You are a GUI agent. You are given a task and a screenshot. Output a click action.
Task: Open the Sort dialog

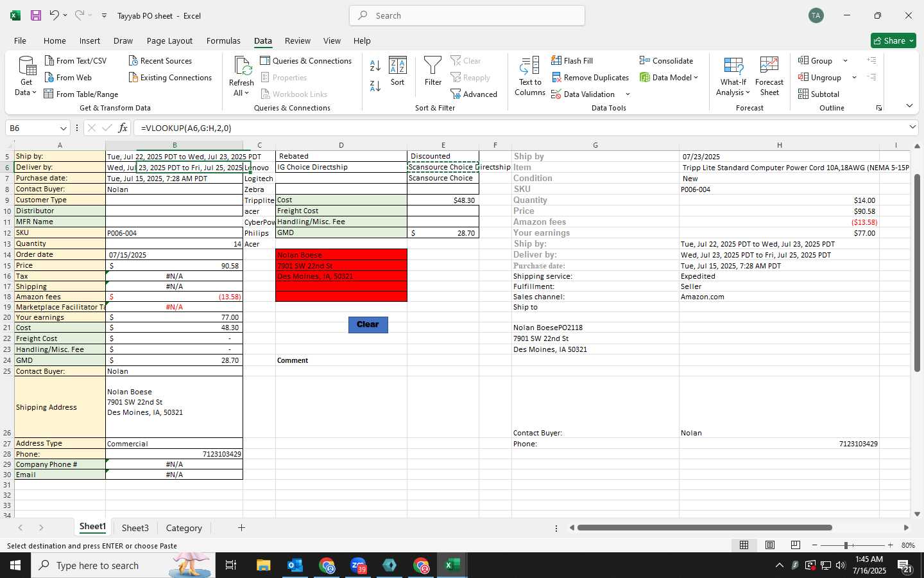398,71
